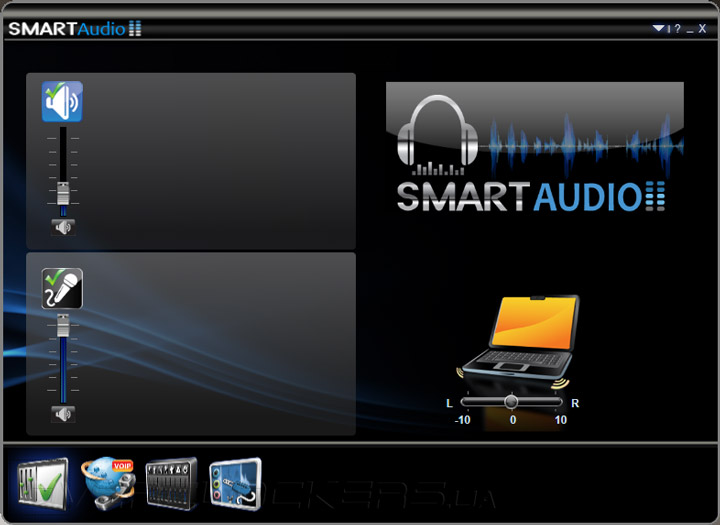The image size is (720, 525).
Task: Close the SmartAudio window
Action: 702,28
